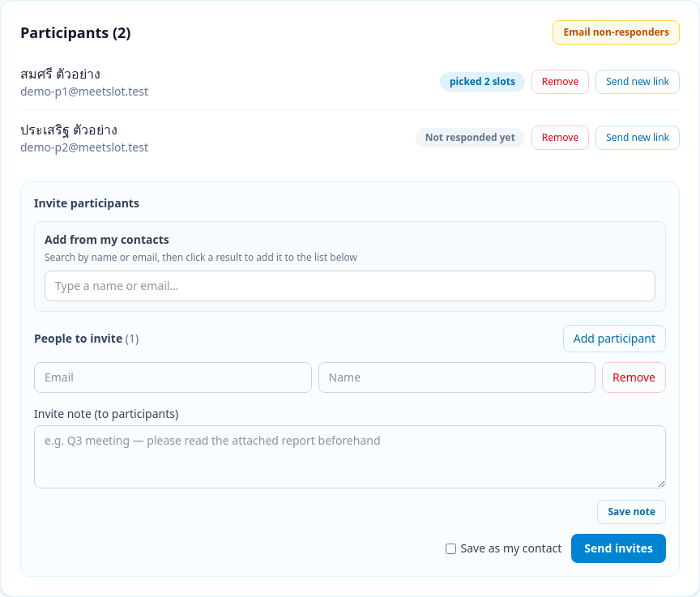This screenshot has height=597, width=700.
Task: Click the email demo-p1@meetslot.test
Action: 84,92
